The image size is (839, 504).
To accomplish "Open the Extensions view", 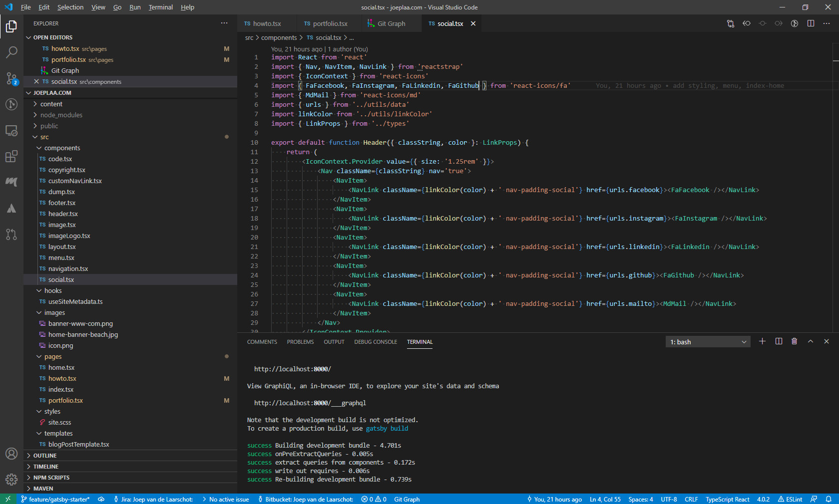I will [x=11, y=157].
